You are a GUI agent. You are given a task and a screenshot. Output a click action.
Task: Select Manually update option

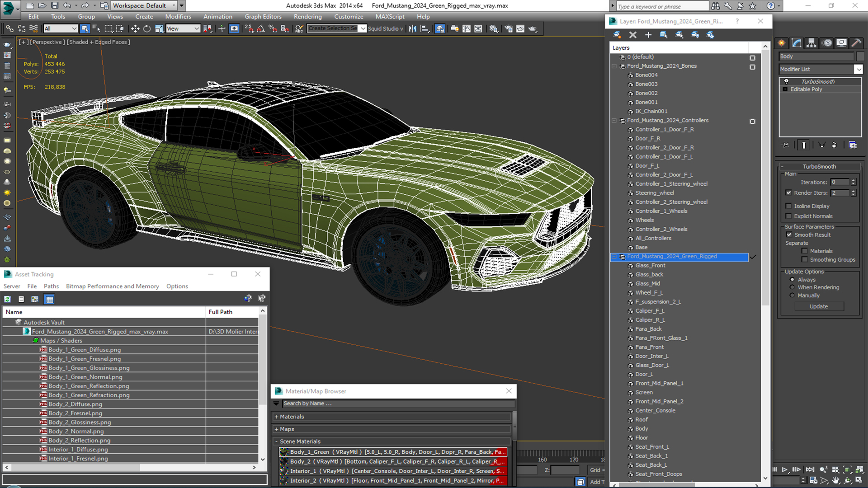(792, 296)
